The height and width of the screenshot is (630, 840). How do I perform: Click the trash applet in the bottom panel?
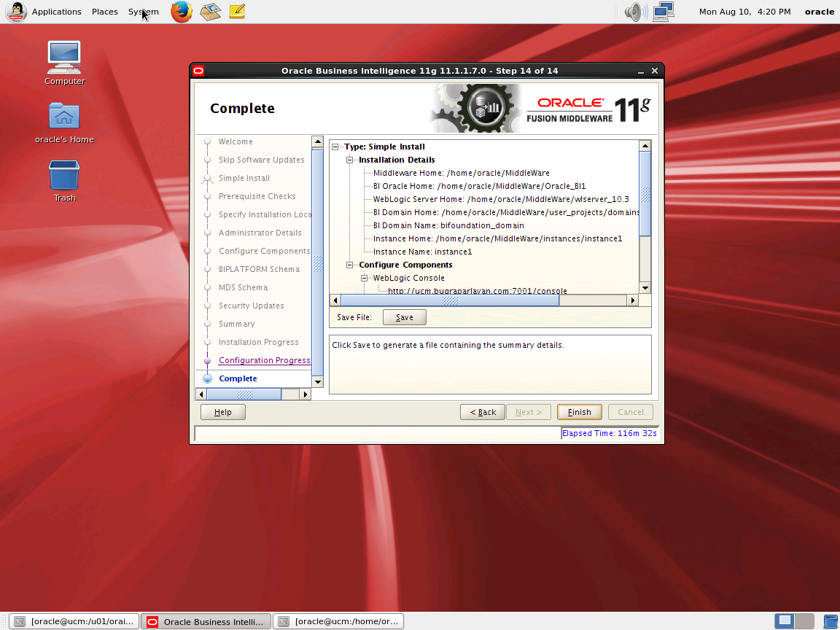coord(831,621)
